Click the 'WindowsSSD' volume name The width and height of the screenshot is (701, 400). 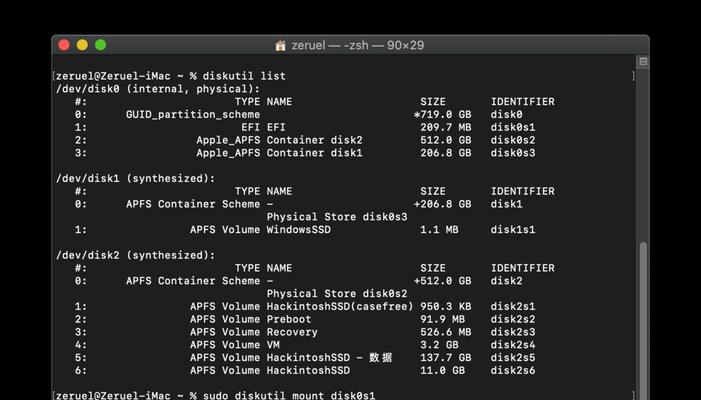pos(299,230)
